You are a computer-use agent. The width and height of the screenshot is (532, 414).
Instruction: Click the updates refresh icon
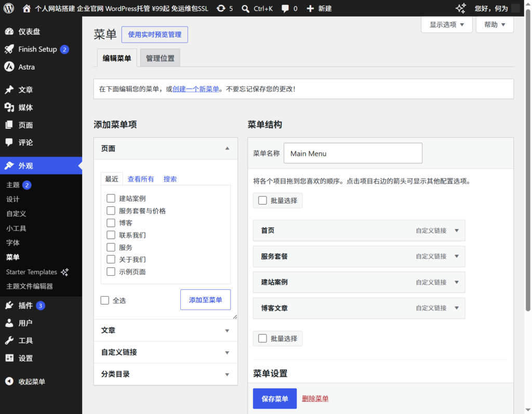click(221, 8)
